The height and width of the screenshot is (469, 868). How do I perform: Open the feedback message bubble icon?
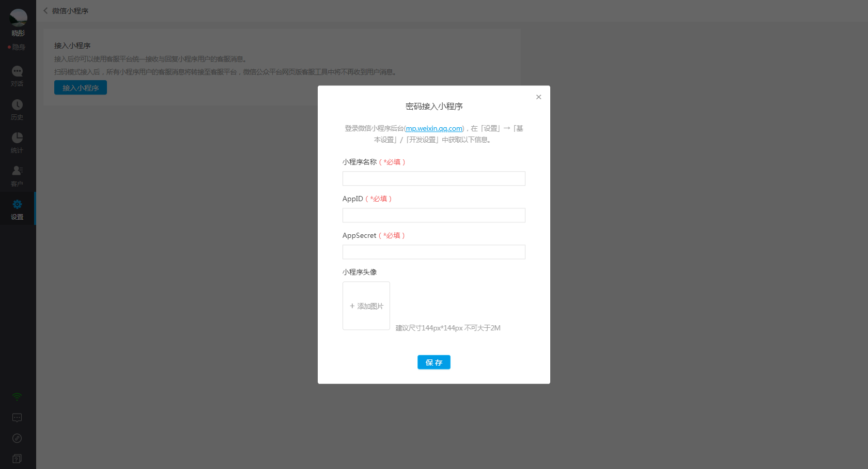click(17, 417)
